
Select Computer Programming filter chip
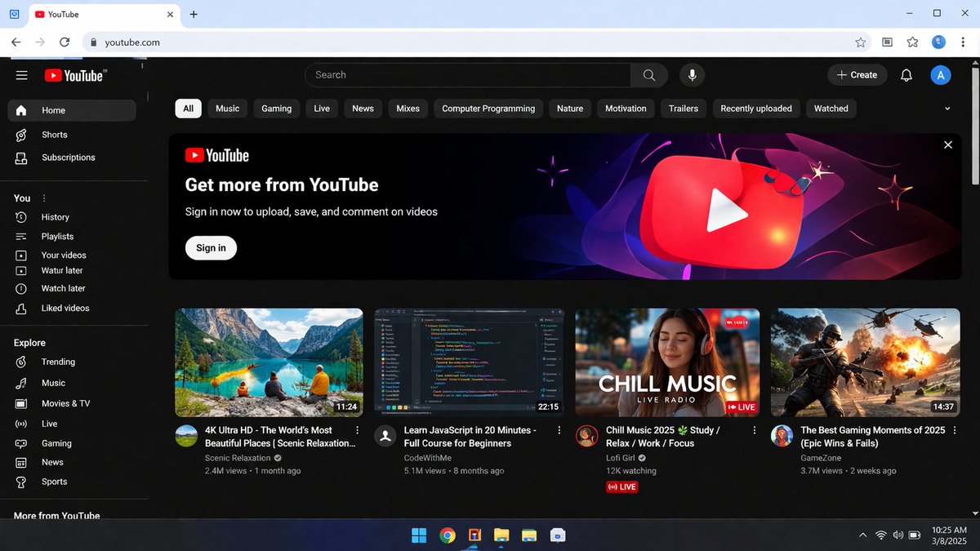(x=488, y=109)
